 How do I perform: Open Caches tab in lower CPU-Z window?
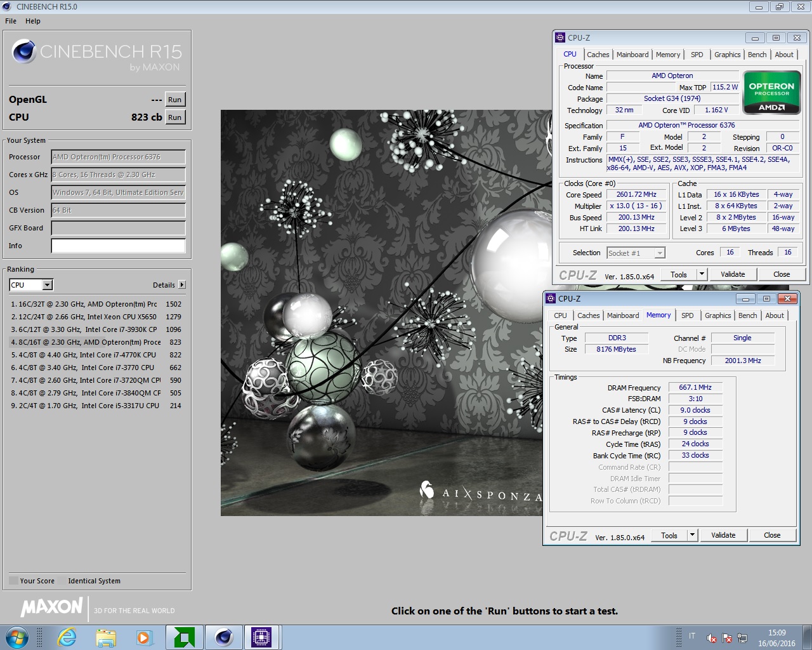coord(588,315)
